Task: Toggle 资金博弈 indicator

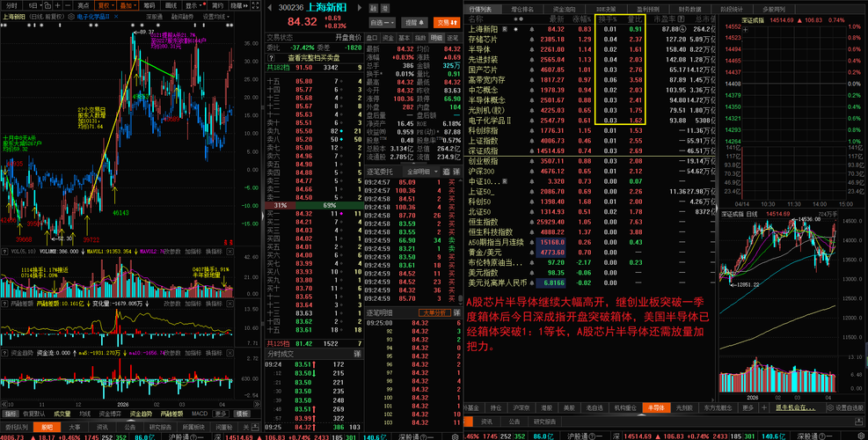Action: pyautogui.click(x=110, y=414)
